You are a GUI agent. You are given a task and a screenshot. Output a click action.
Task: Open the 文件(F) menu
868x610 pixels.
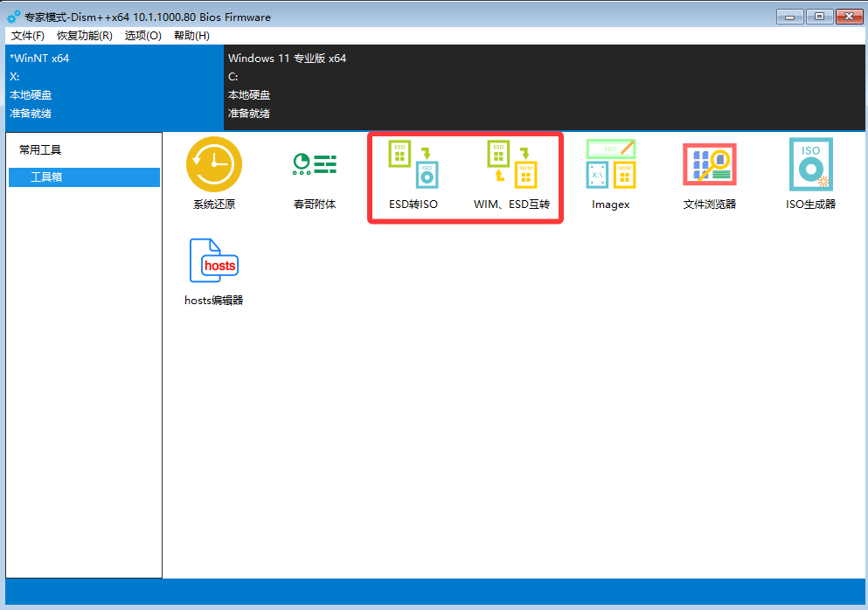(28, 36)
